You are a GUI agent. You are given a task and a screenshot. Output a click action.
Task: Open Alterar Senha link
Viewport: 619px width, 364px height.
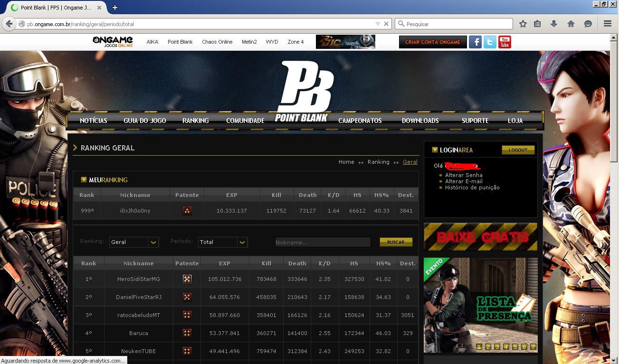coord(464,175)
